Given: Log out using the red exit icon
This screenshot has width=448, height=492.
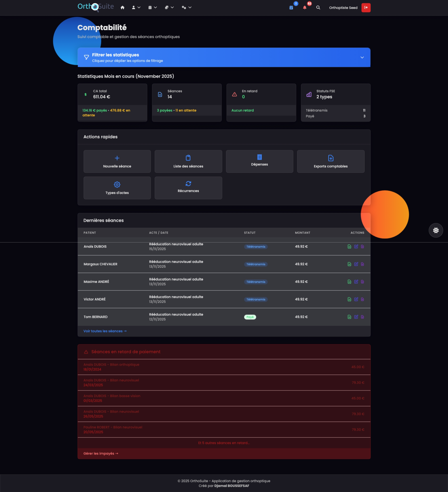Looking at the screenshot, I should click(366, 7).
